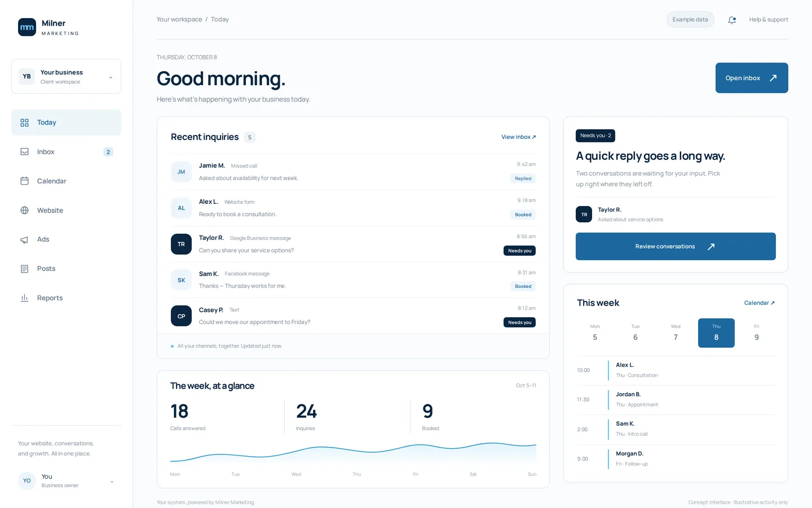Screen dimensions: 812x508
Task: Open the Reports section
Action: (x=66, y=298)
